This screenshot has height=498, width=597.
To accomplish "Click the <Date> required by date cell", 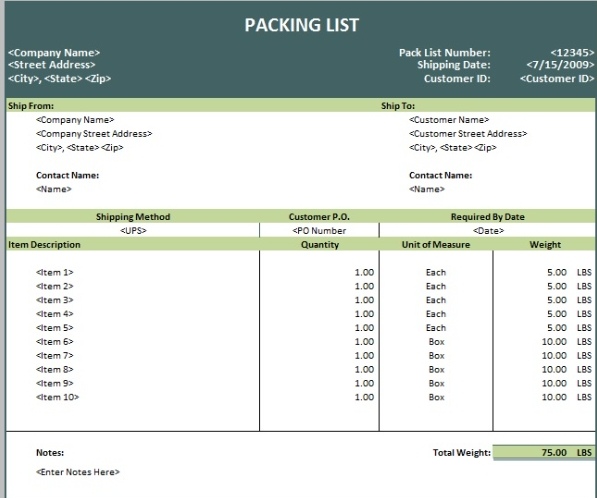I will coord(488,231).
